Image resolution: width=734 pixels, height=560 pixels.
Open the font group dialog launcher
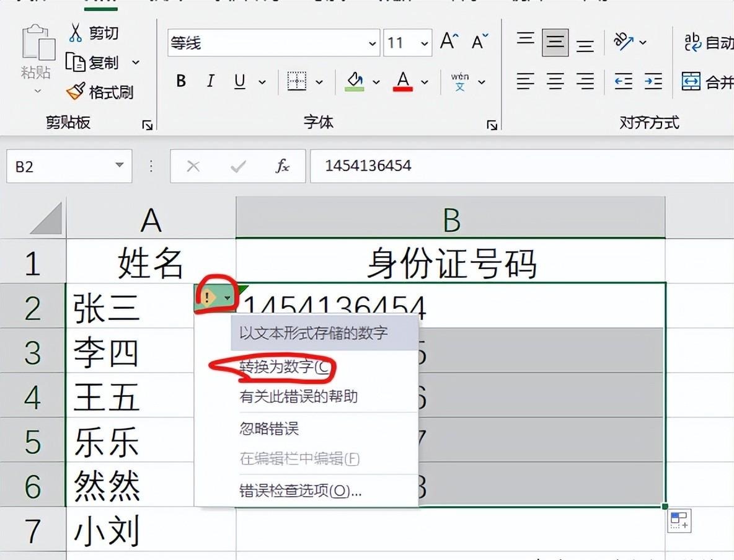[x=492, y=125]
